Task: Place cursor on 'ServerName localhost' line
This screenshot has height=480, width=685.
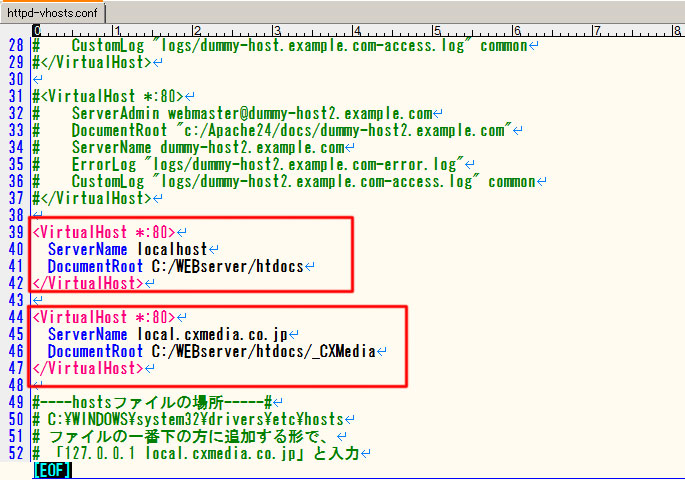Action: (128, 249)
